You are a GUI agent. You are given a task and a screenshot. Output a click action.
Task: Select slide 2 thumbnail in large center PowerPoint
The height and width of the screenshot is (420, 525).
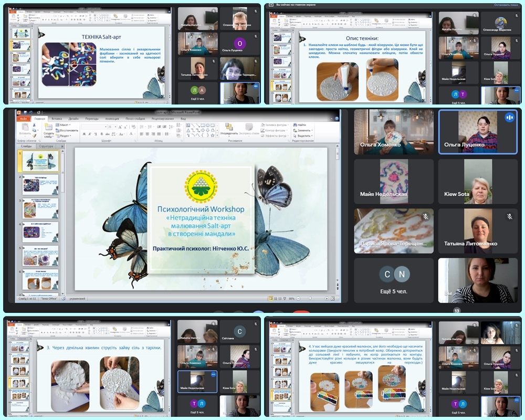point(40,185)
